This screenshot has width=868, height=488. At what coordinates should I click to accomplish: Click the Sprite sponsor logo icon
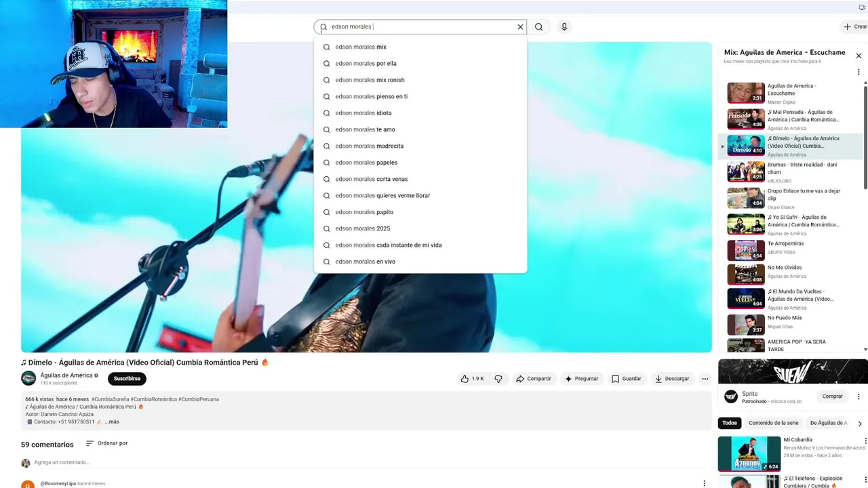[x=730, y=396]
